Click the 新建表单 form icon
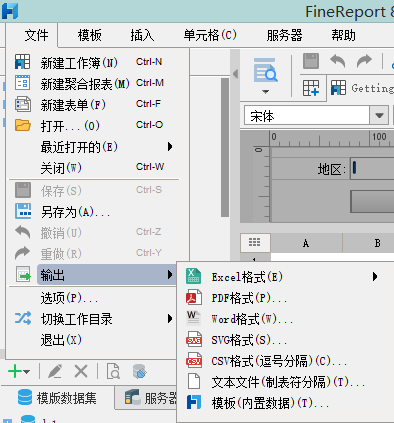394x423 pixels. click(x=22, y=104)
